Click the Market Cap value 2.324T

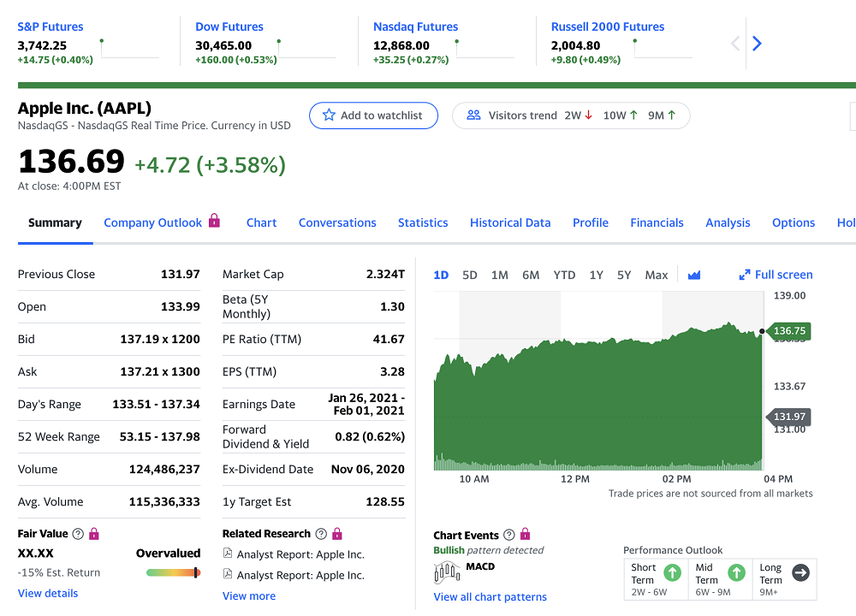coord(385,274)
